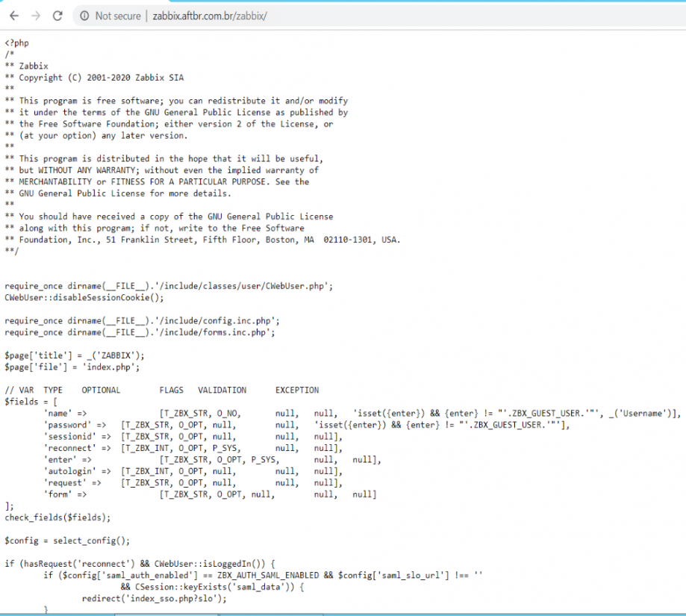686x616 pixels.
Task: Click the 'request' => field key
Action: click(72, 483)
